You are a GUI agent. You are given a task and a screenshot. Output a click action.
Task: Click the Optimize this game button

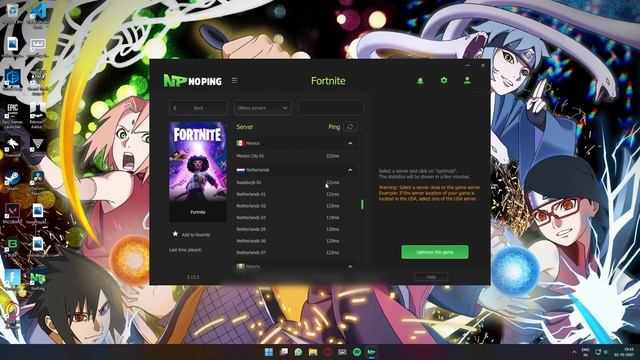(x=435, y=252)
